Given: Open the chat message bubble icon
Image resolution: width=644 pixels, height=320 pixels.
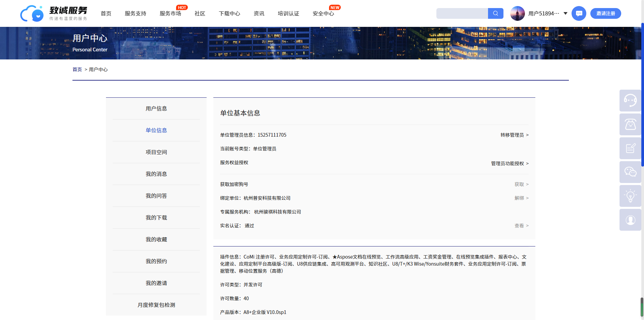Looking at the screenshot, I should pos(579,13).
